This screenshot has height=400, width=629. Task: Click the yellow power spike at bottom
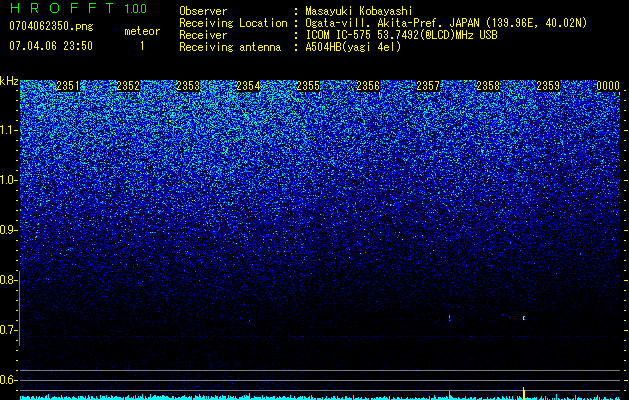click(x=523, y=393)
